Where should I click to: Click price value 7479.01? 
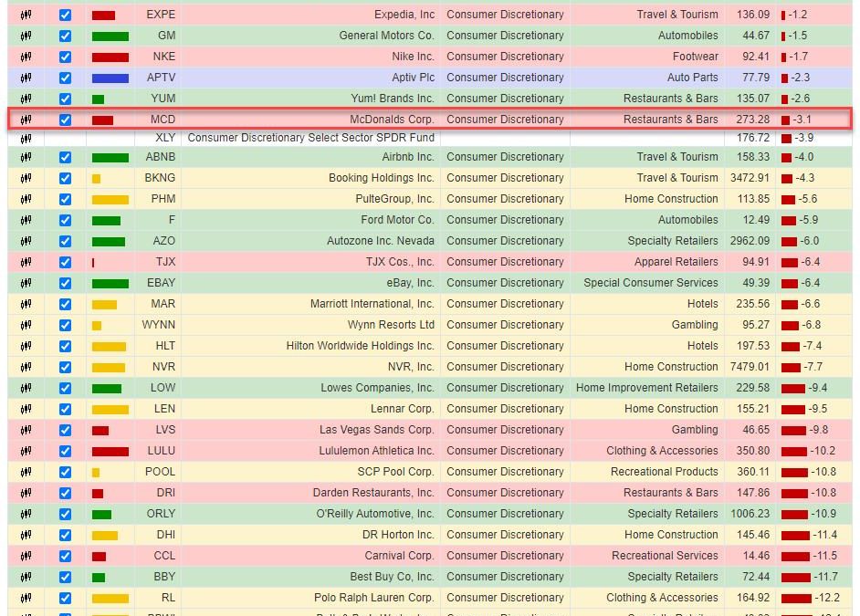[750, 367]
